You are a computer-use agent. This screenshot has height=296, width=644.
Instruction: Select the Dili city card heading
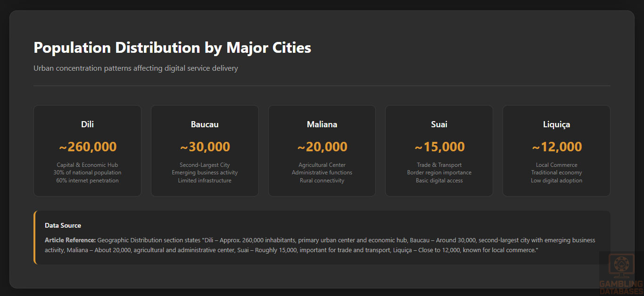pyautogui.click(x=87, y=124)
